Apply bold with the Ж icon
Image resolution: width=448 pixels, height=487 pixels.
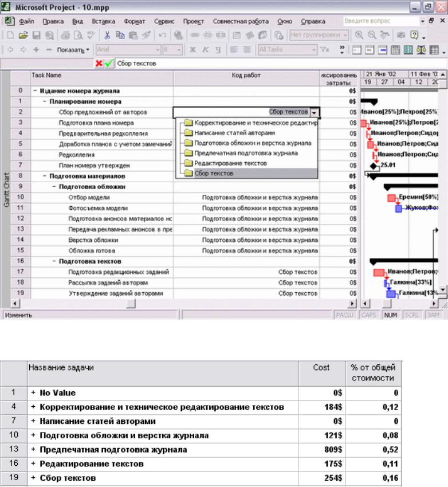(192, 50)
